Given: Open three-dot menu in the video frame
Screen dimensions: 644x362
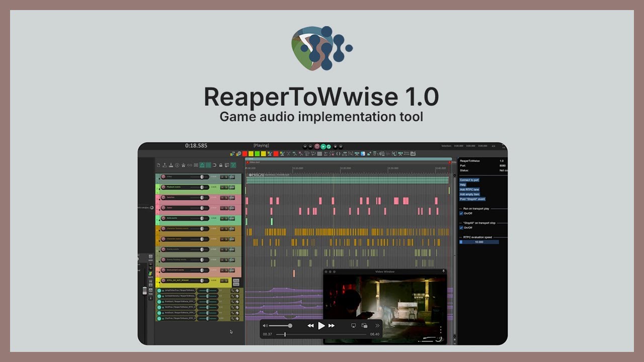Looking at the screenshot, I should point(441,330).
